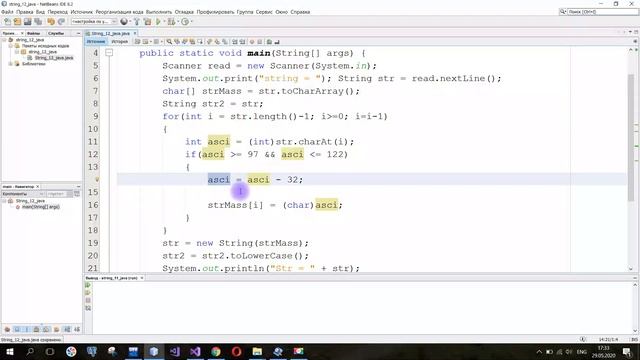Toggle Highlight Search in editor toolbar
Image resolution: width=640 pixels, height=360 pixels.
pos(192,42)
